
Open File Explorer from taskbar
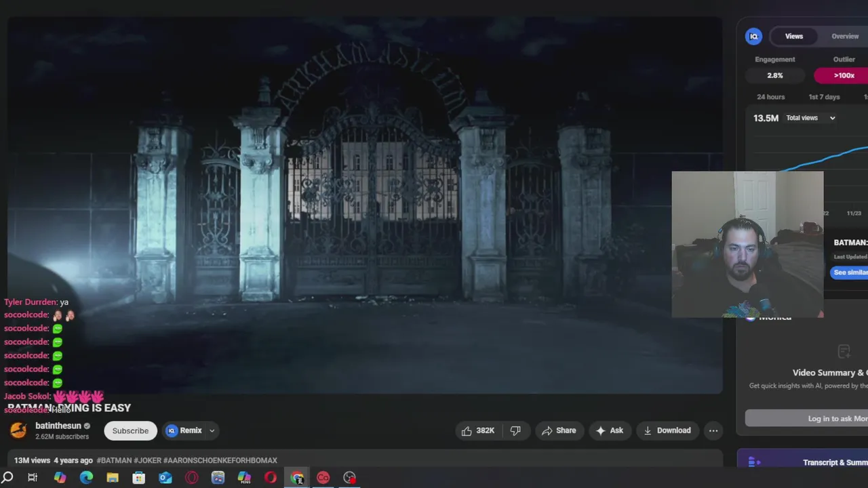[113, 478]
